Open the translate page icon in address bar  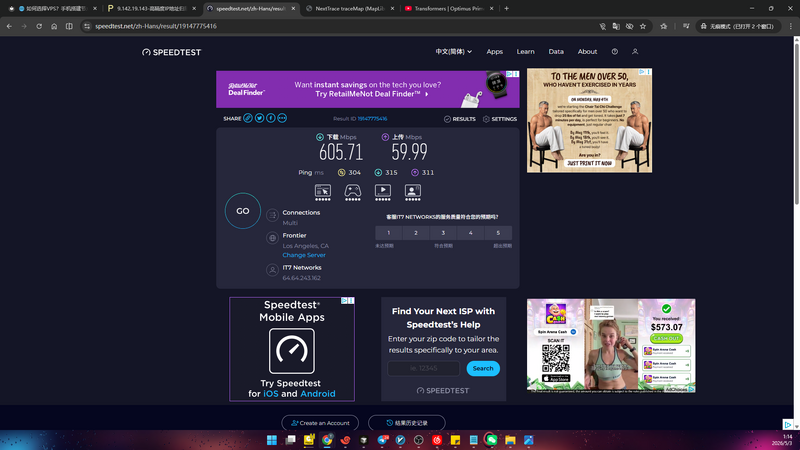tap(616, 26)
